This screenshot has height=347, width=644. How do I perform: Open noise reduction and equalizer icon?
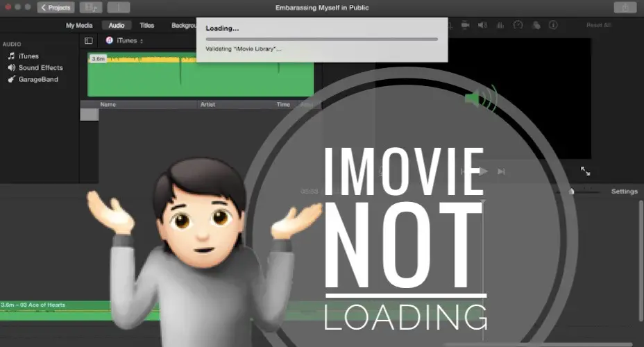[x=500, y=25]
